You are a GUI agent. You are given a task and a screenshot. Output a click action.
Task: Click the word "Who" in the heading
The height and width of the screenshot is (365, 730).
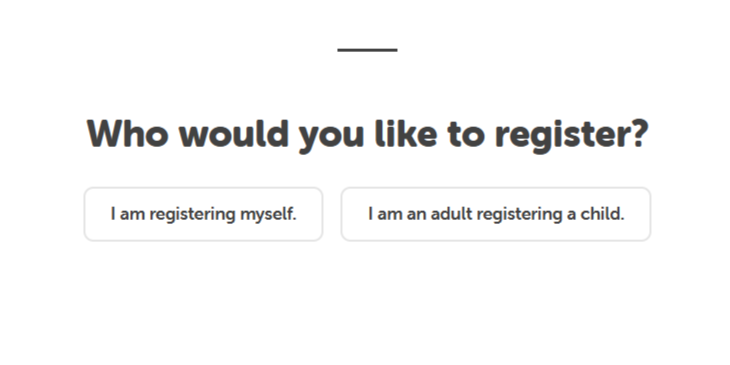coord(128,134)
